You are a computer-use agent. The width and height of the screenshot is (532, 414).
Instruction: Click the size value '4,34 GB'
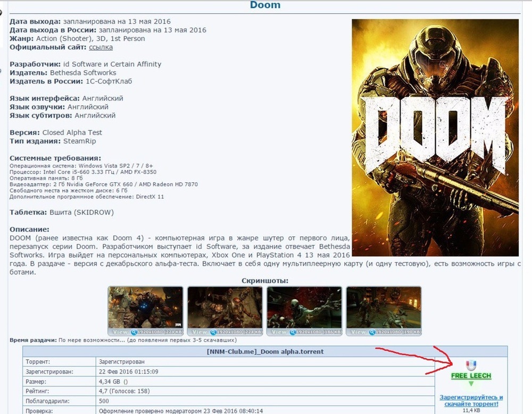[x=110, y=382]
